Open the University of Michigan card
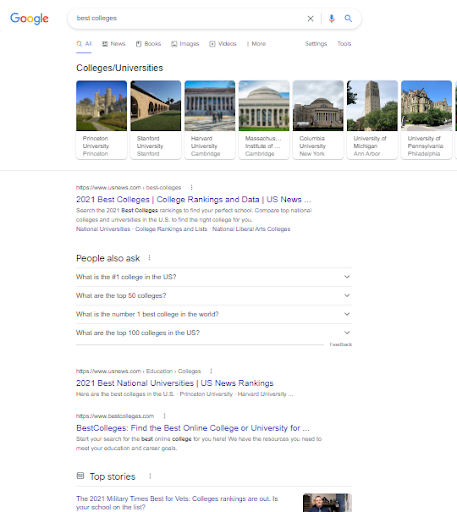The height and width of the screenshot is (512, 457). [372, 120]
